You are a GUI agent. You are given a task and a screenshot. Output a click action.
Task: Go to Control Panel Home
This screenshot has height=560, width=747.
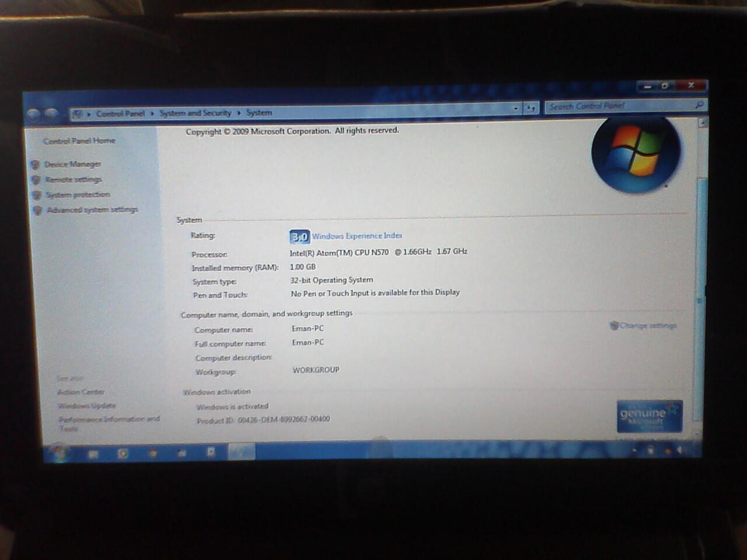coord(79,141)
